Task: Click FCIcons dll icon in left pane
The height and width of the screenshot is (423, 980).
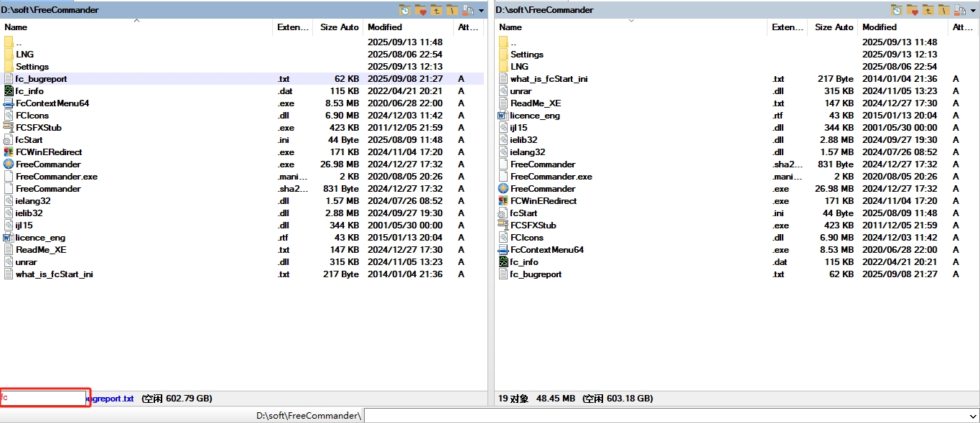Action: pos(9,116)
